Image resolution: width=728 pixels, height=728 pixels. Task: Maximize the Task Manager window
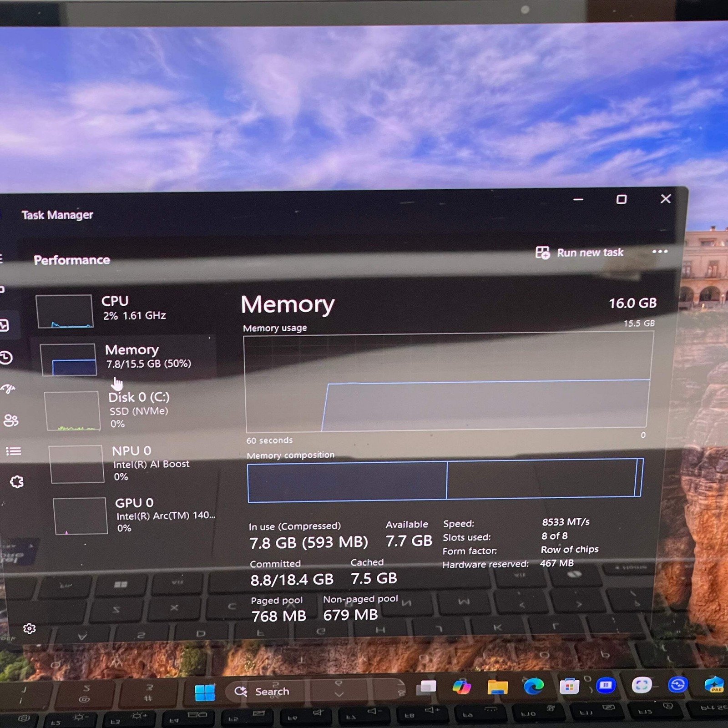pyautogui.click(x=622, y=199)
